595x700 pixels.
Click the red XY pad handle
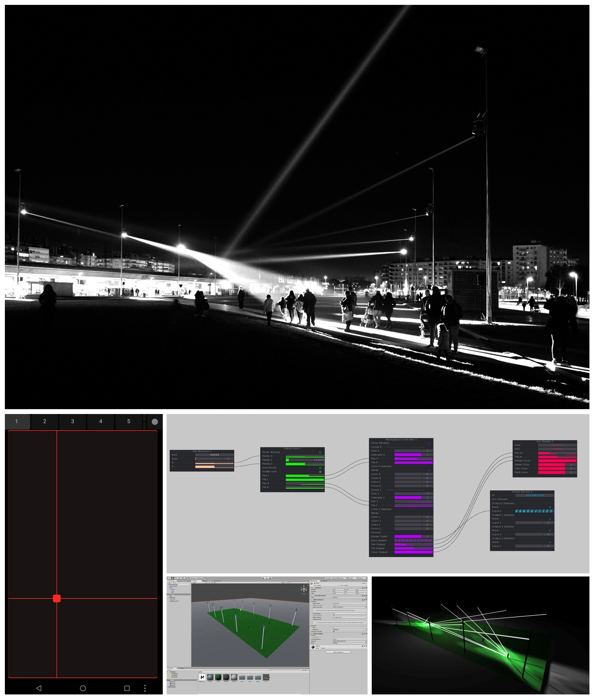point(57,598)
